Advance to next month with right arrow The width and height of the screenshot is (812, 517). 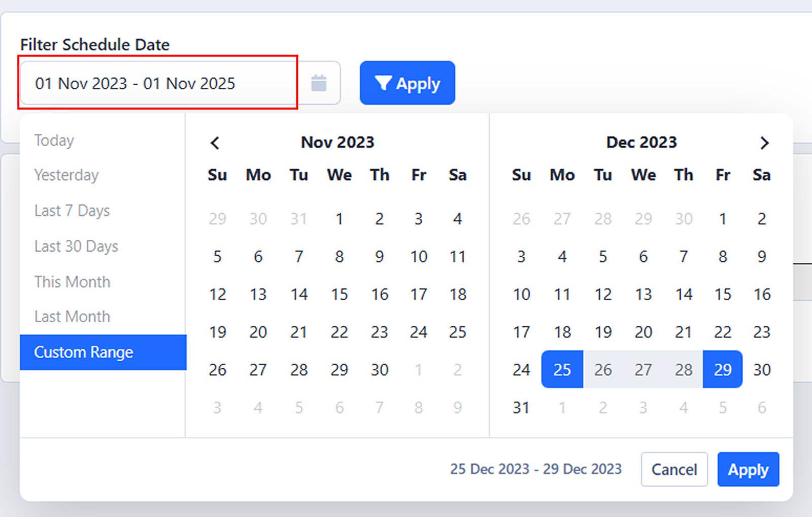[x=764, y=143]
